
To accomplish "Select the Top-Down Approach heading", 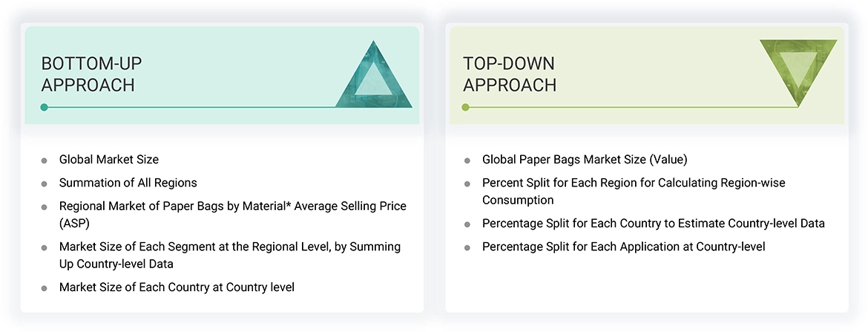I will click(x=509, y=74).
